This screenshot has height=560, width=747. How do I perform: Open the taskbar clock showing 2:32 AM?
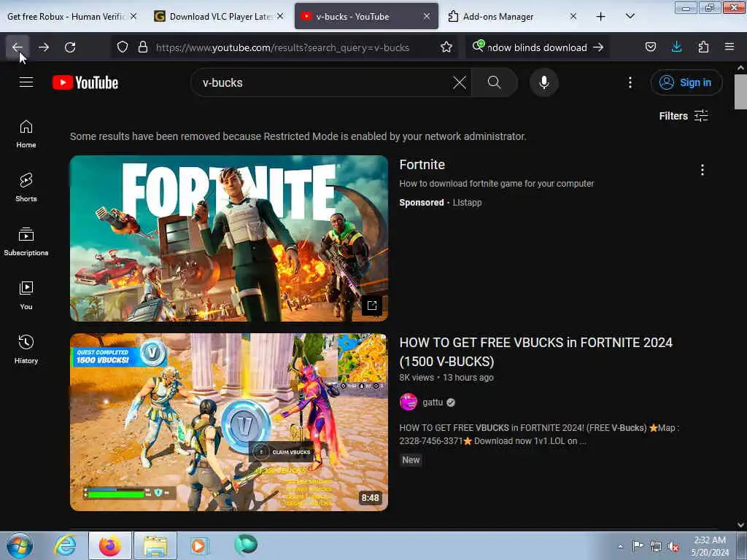point(710,546)
